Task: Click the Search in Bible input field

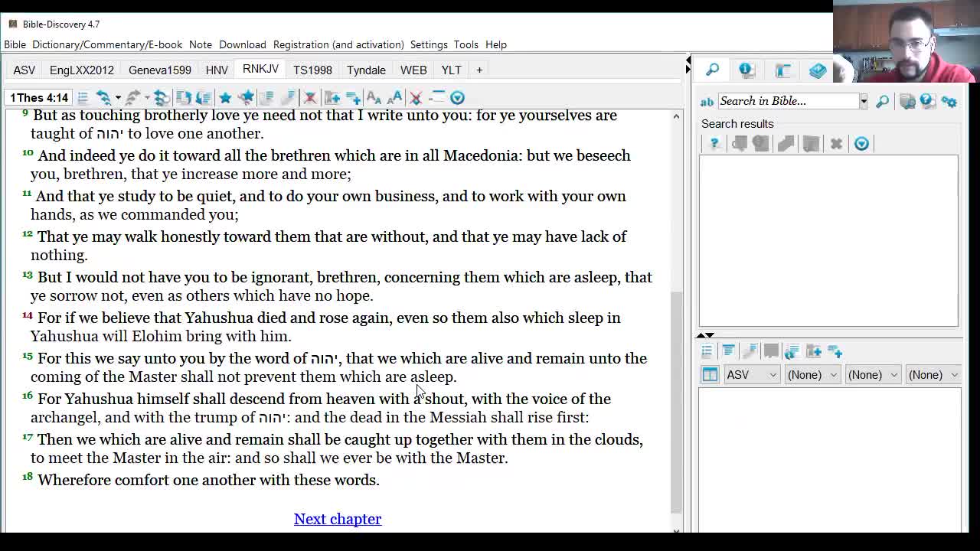Action: (787, 101)
